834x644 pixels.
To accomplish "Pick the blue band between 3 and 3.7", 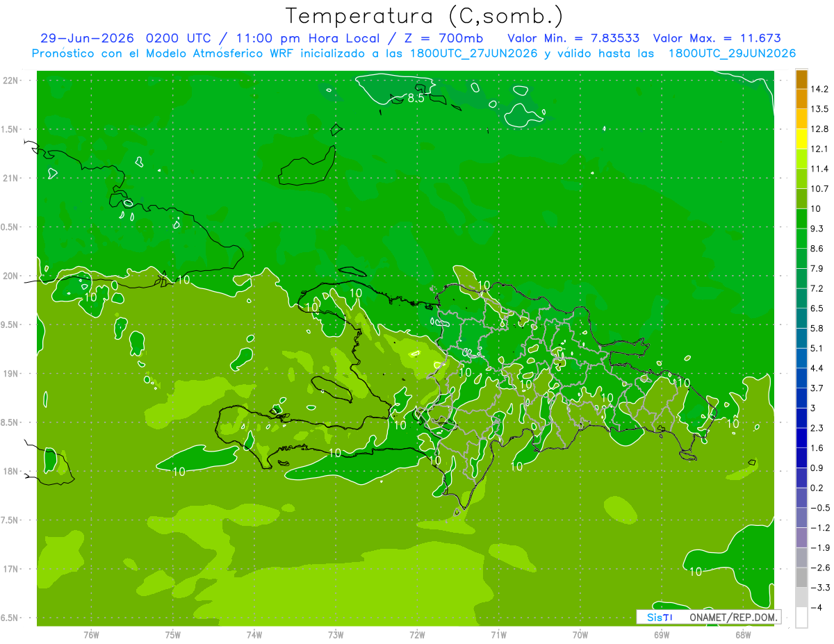I will [801, 398].
